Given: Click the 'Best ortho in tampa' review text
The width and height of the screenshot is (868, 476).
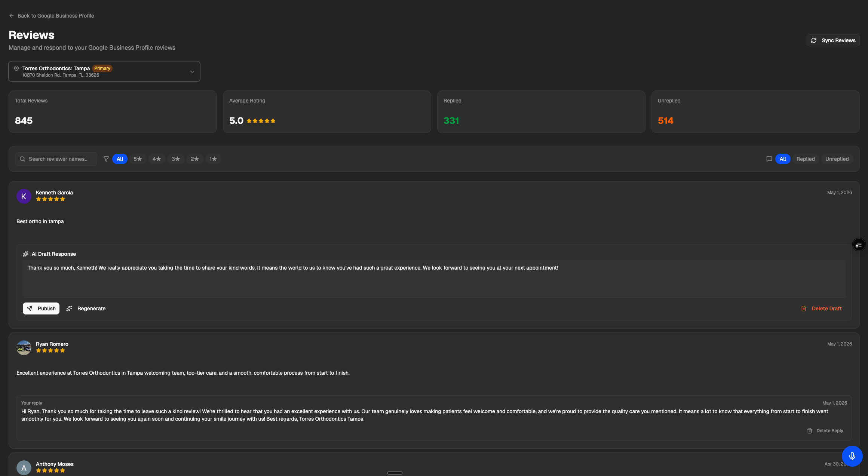Looking at the screenshot, I should (x=40, y=221).
